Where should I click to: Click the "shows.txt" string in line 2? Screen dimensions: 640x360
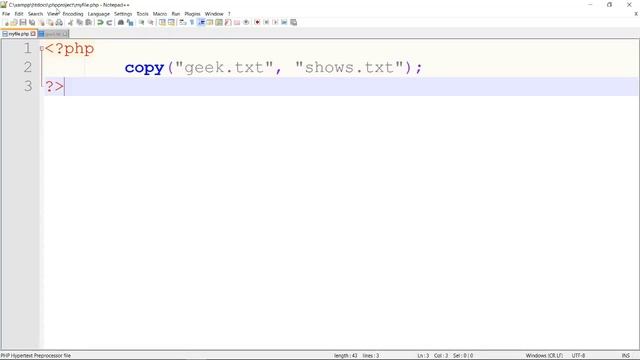point(349,67)
